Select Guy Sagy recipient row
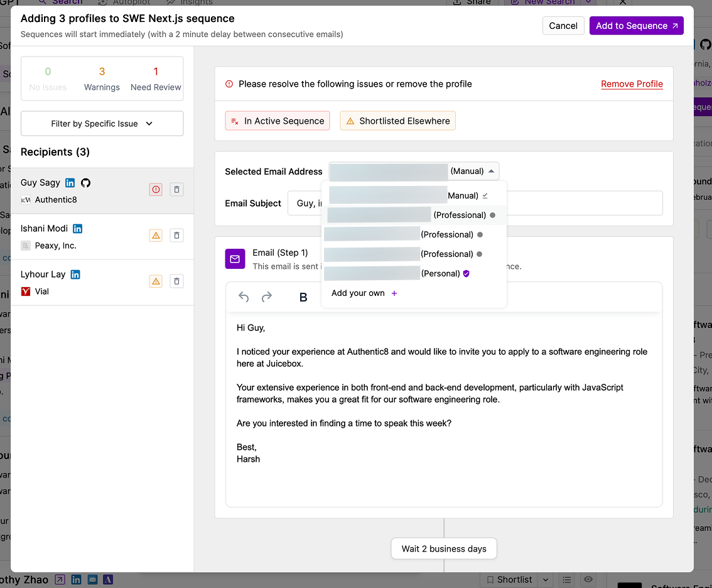This screenshot has height=588, width=712. (x=102, y=191)
